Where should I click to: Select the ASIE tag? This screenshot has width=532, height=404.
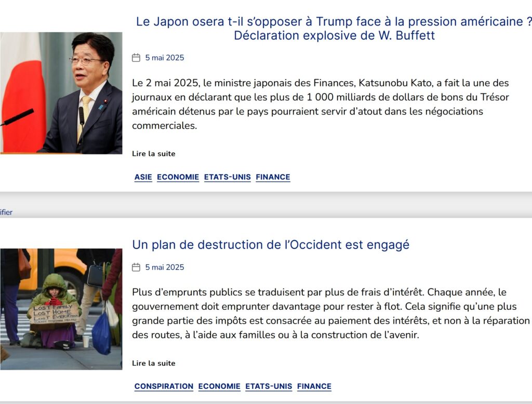point(143,177)
